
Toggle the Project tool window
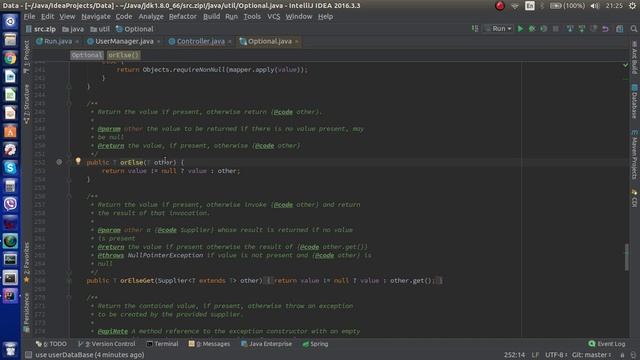(x=27, y=56)
